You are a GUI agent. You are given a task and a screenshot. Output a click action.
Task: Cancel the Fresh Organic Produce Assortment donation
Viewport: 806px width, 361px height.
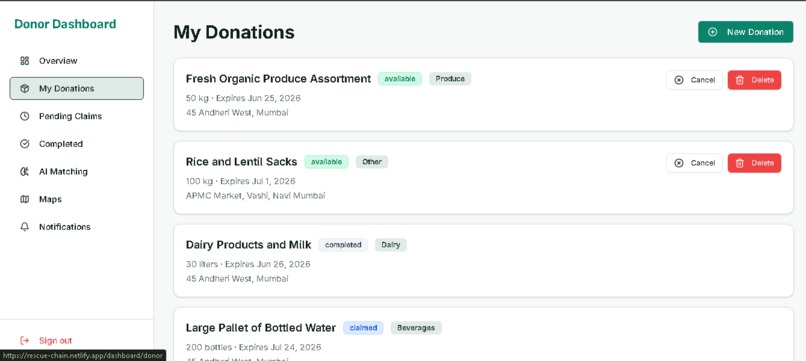(694, 80)
